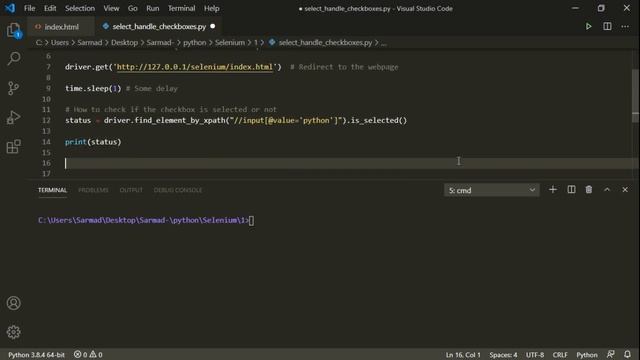Viewport: 640px width, 360px height.
Task: Open notifications bell in status bar
Action: (627, 354)
